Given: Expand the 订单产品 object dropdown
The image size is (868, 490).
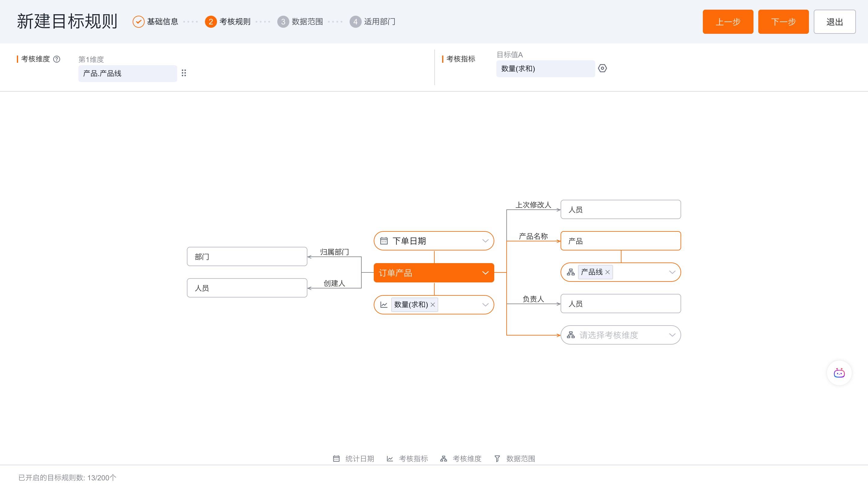Looking at the screenshot, I should click(485, 273).
